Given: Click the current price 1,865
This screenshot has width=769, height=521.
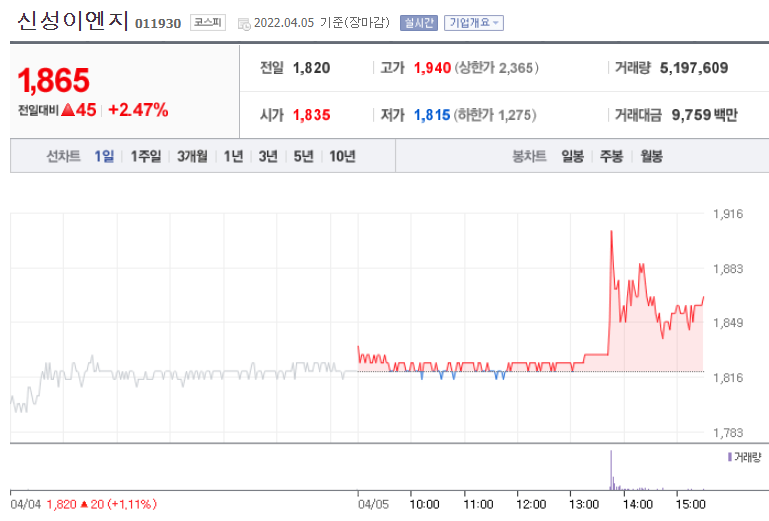Looking at the screenshot, I should [x=53, y=80].
